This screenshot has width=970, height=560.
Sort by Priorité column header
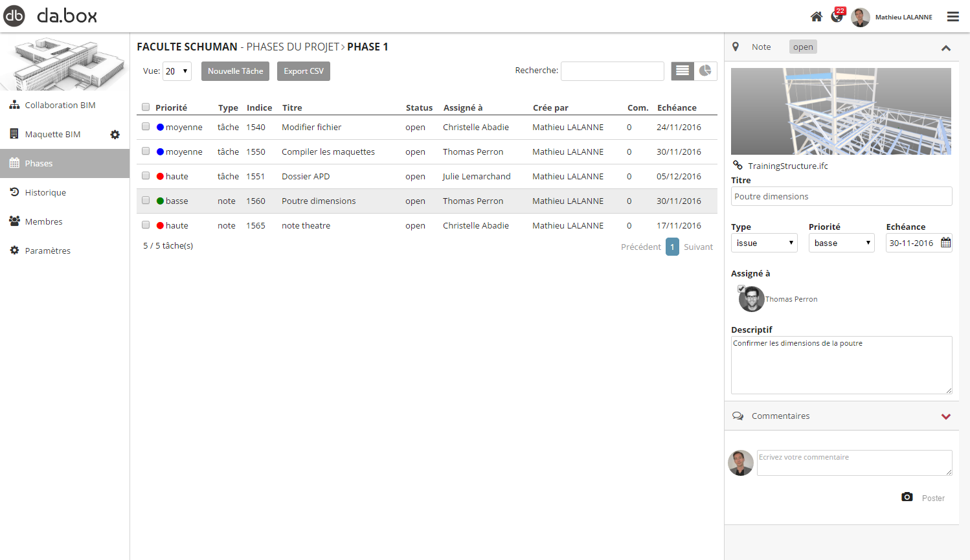(171, 107)
